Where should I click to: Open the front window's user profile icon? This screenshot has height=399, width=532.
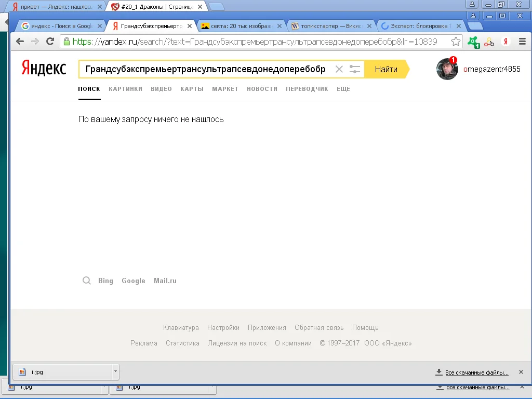tap(473, 16)
